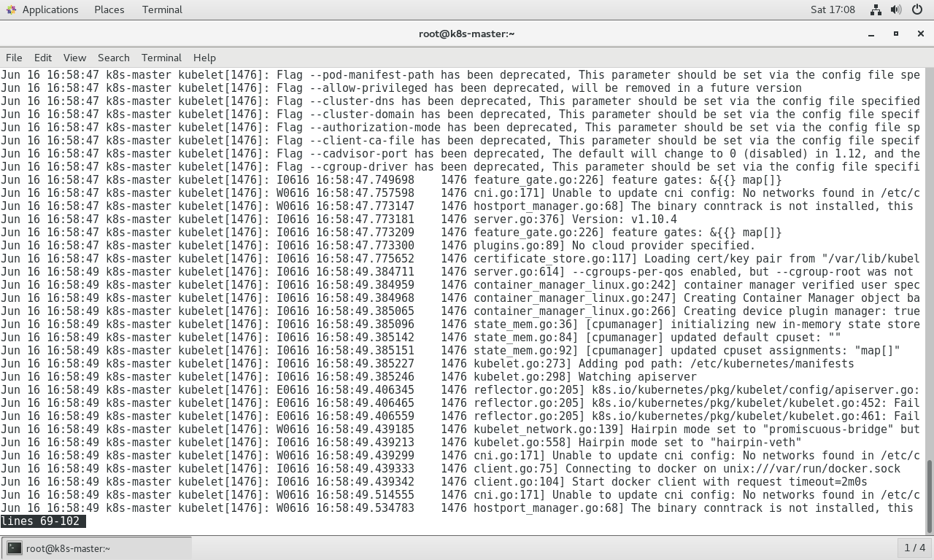The image size is (934, 560).
Task: Click 'Watching apiserver' log text
Action: [638, 377]
